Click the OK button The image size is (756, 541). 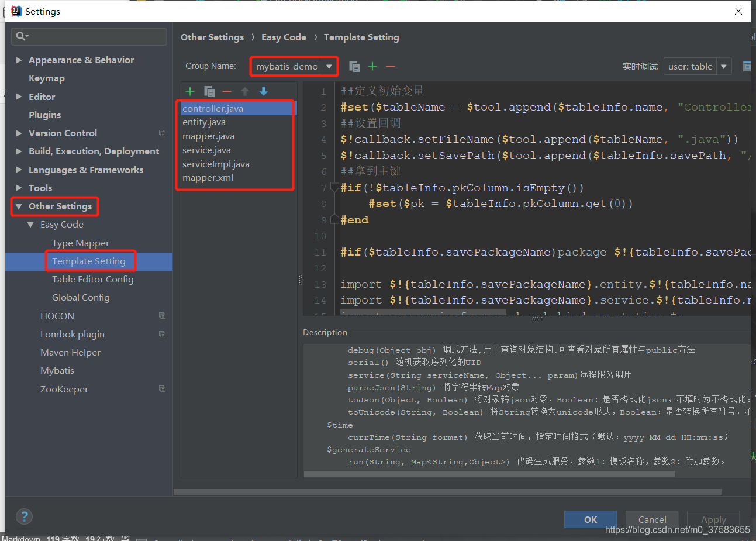(x=590, y=519)
